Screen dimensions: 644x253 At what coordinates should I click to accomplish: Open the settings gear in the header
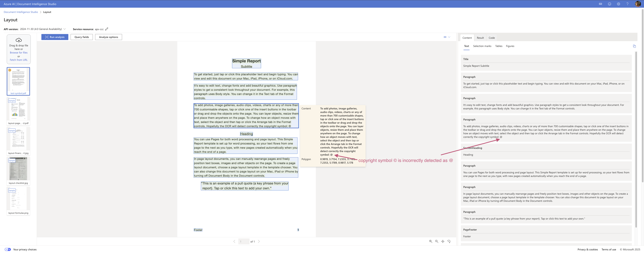[618, 4]
